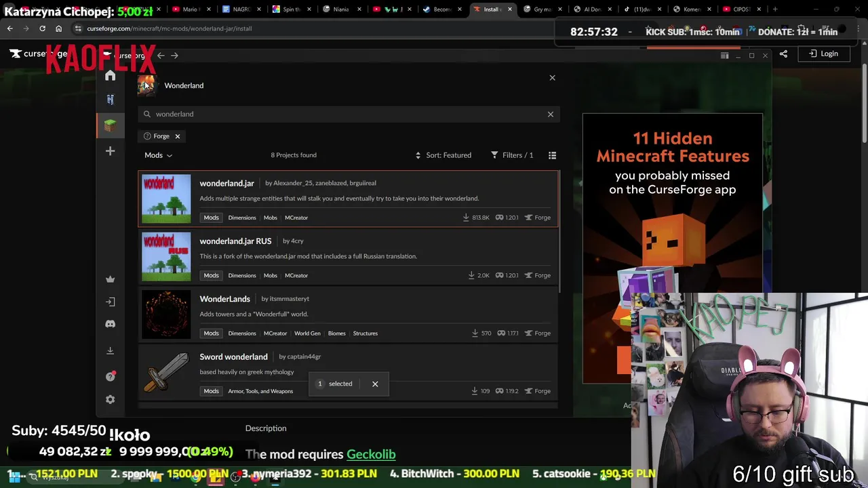Open the Sword wonderland mod title
The width and height of the screenshot is (868, 488).
(233, 357)
